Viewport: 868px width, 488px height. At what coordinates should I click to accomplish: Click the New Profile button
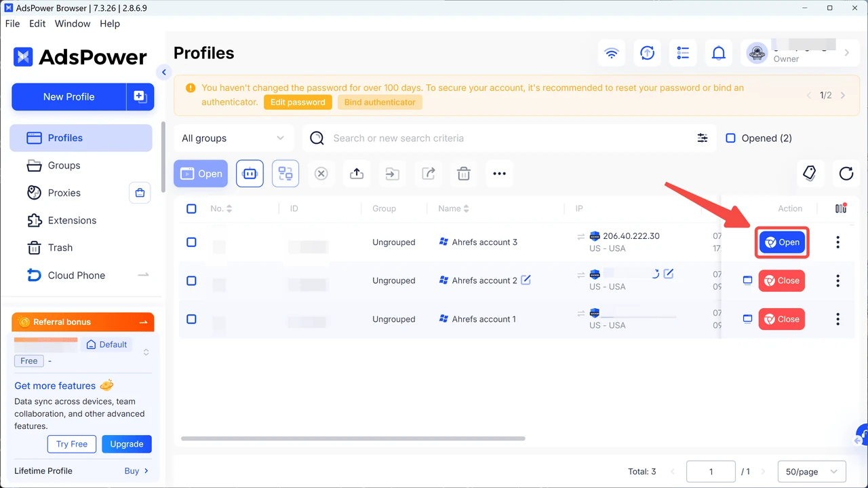68,96
